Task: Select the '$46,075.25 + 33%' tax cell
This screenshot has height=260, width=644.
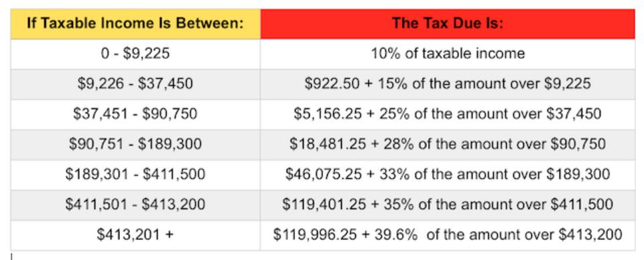Action: [447, 175]
